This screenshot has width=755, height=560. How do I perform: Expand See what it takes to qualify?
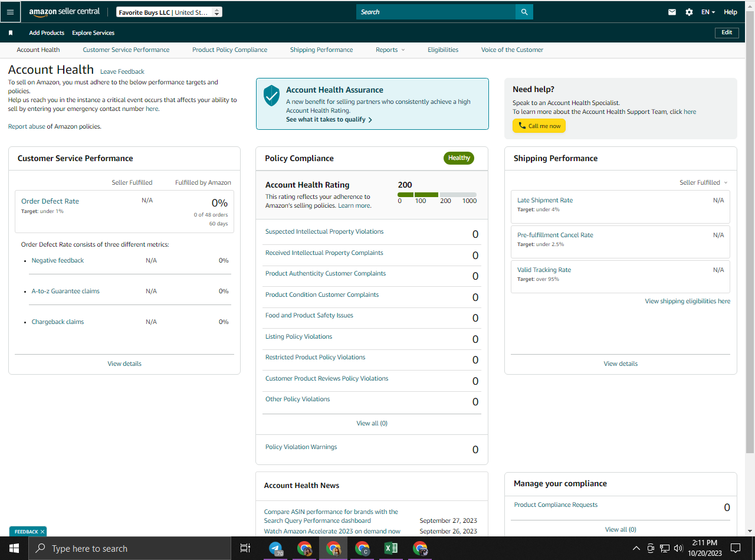[x=329, y=120]
